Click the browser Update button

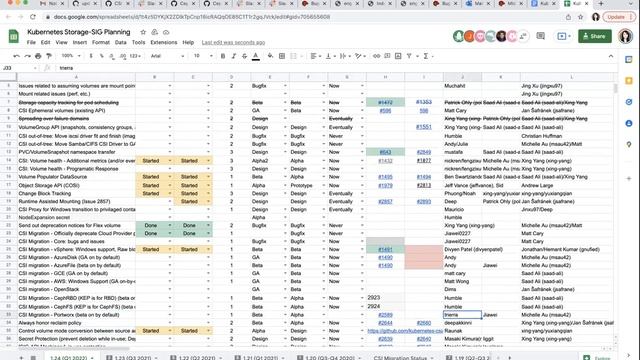tap(618, 17)
